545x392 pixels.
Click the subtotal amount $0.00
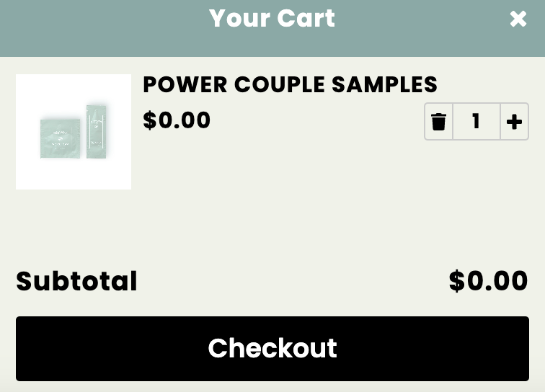click(488, 281)
